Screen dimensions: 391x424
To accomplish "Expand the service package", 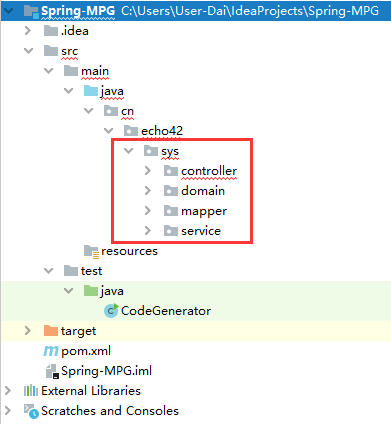I will [x=148, y=231].
